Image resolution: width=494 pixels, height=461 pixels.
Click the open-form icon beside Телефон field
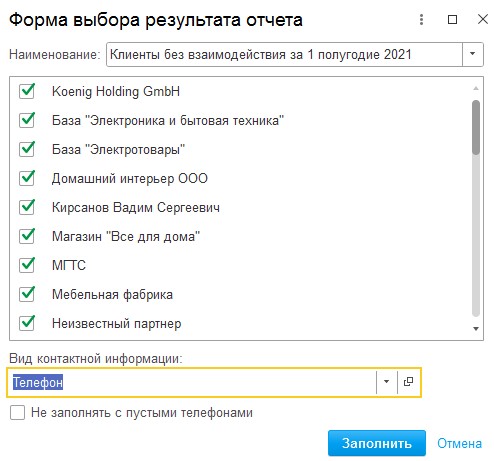tap(408, 382)
